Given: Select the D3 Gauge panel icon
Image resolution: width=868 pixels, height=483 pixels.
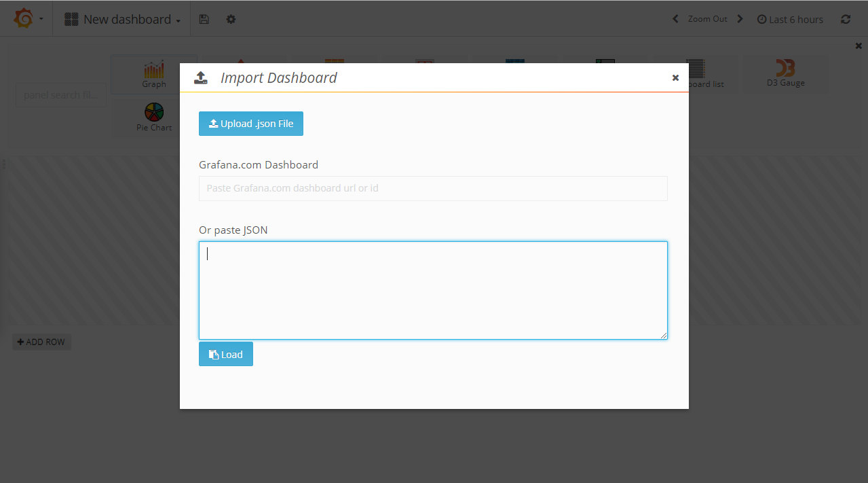Looking at the screenshot, I should [x=786, y=72].
